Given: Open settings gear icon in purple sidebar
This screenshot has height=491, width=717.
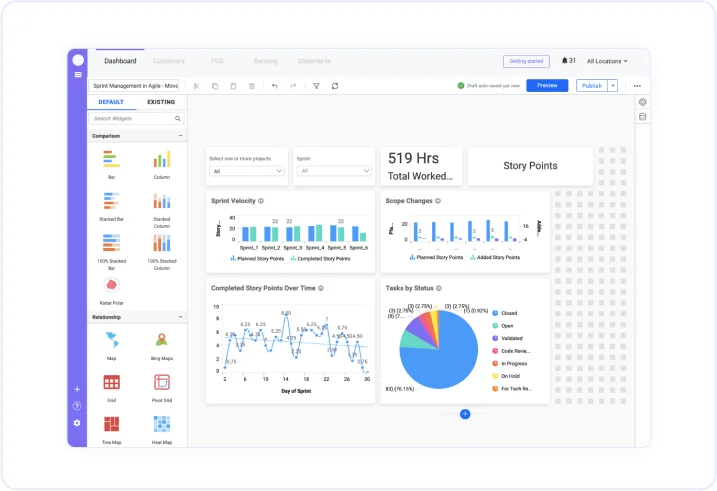Looking at the screenshot, I should click(77, 423).
